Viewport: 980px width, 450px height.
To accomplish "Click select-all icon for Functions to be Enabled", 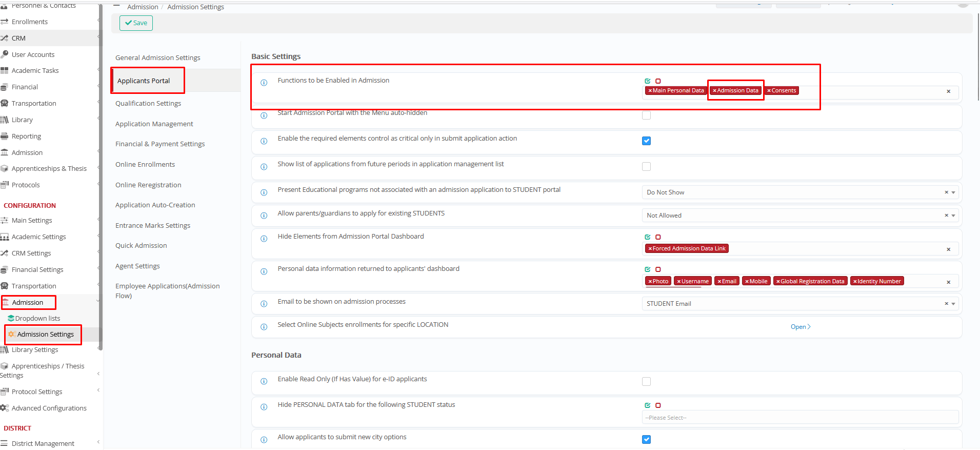I will 647,81.
